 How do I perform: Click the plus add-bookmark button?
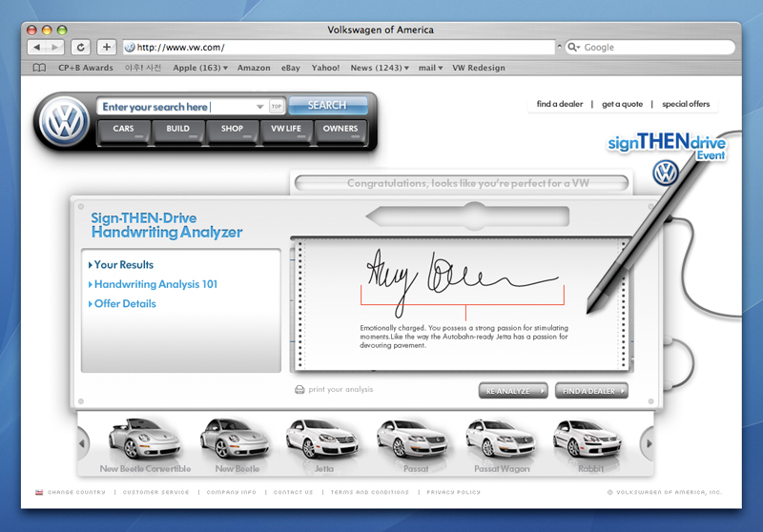point(106,47)
